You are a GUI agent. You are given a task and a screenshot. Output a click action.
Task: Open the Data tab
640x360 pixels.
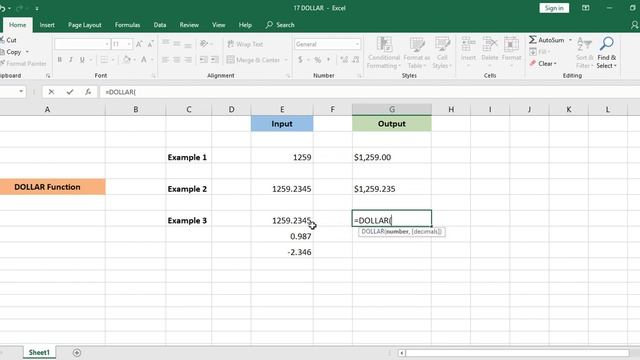point(160,25)
